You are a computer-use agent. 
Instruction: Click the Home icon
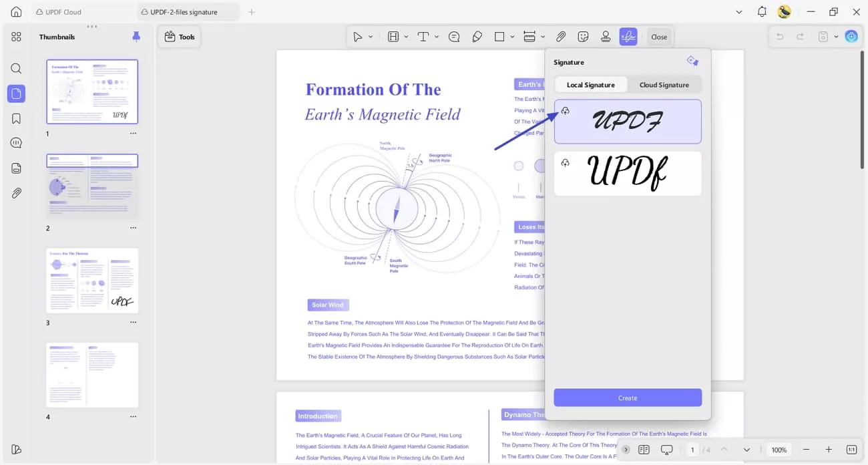pyautogui.click(x=16, y=12)
